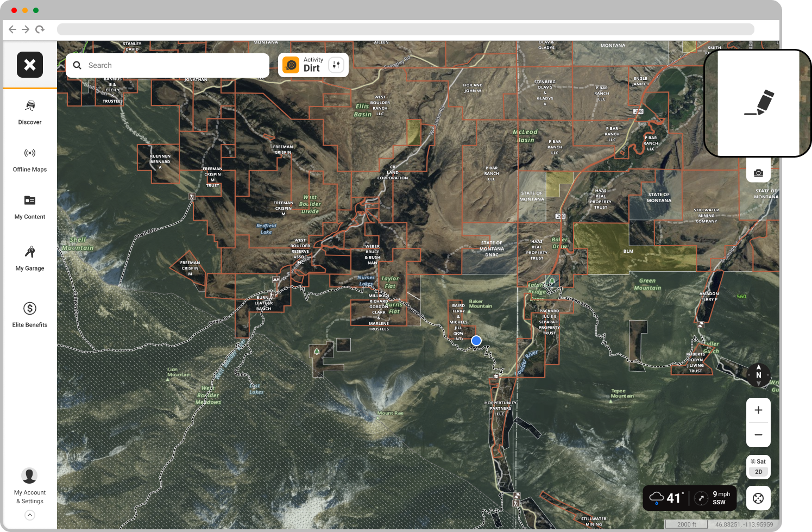Click hiker trailhead icon below Freeman Crispin Trust
The height and width of the screenshot is (532, 812).
192,196
